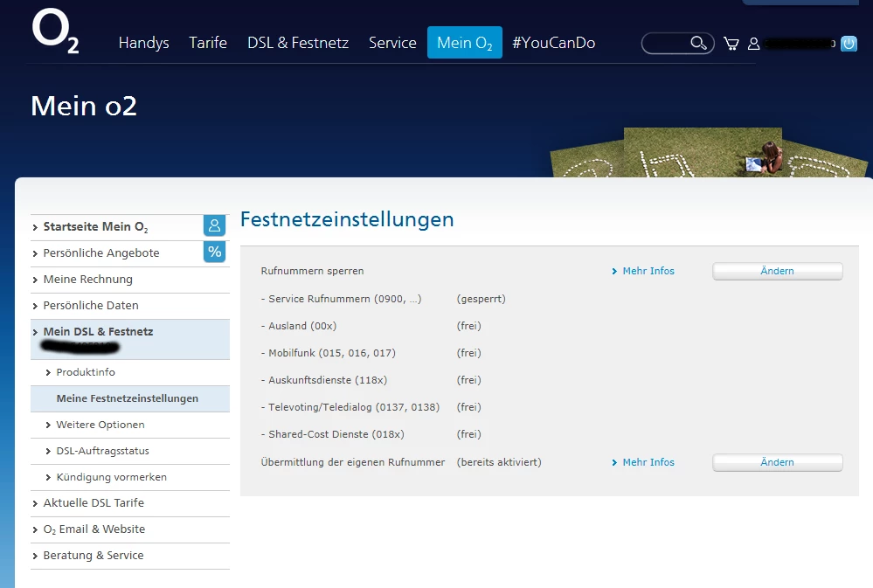Click the chevron before Aktuelle DSL Tarife

[x=35, y=503]
